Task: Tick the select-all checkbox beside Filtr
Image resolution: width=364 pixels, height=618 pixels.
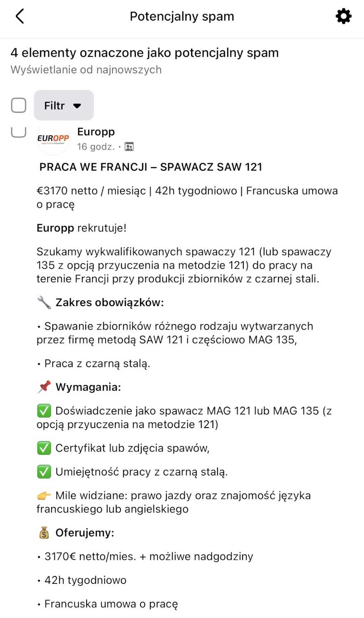Action: [x=19, y=105]
